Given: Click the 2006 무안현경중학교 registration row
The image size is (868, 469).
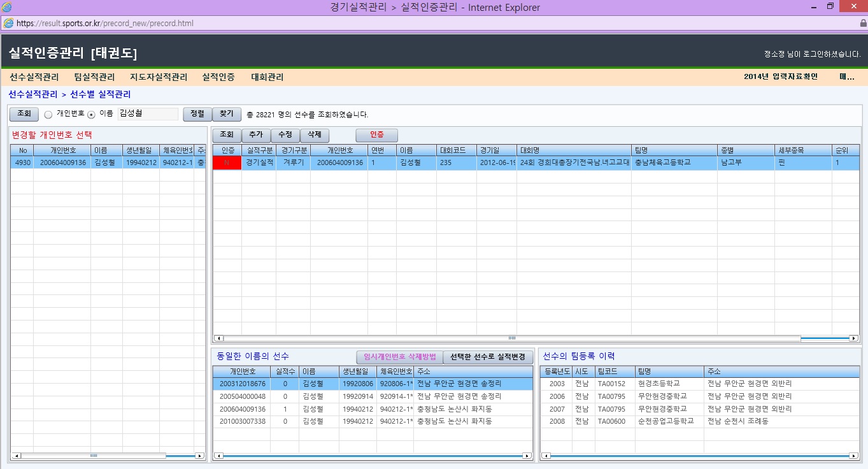Looking at the screenshot, I should [699, 396].
